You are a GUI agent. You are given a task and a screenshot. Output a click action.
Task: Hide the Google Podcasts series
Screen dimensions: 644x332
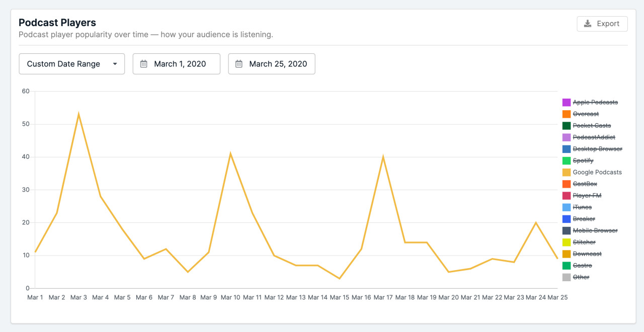click(597, 173)
